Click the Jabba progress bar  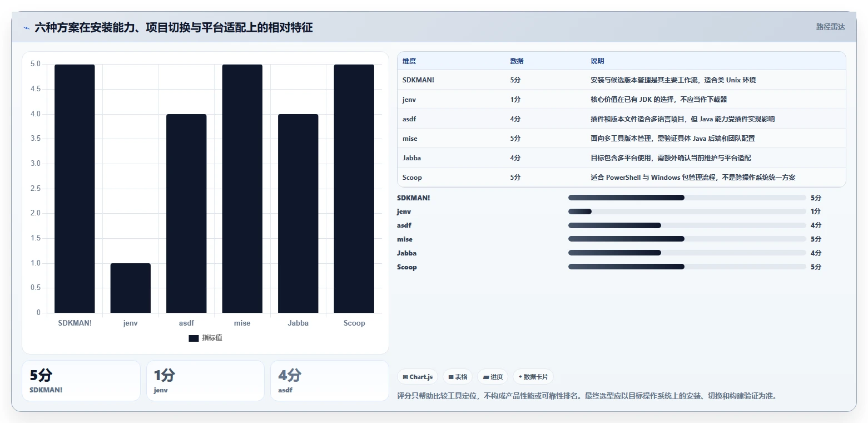pos(687,253)
